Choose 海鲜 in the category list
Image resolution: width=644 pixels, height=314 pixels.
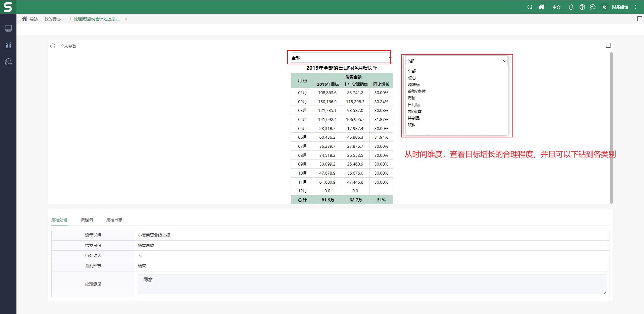click(412, 98)
